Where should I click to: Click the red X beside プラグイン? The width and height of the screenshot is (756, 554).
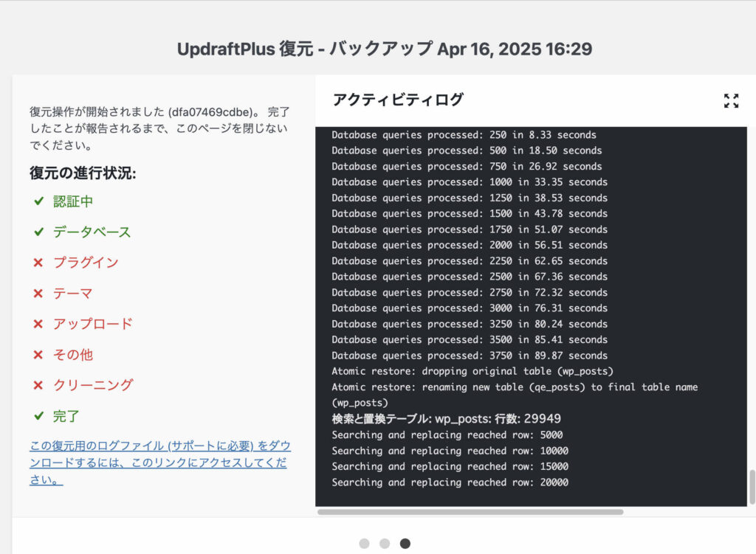[38, 263]
